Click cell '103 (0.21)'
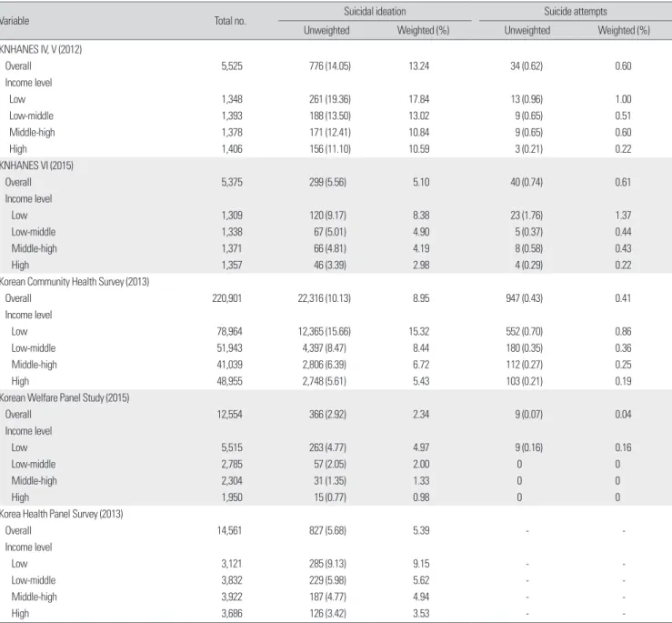This screenshot has width=672, height=623. (524, 382)
